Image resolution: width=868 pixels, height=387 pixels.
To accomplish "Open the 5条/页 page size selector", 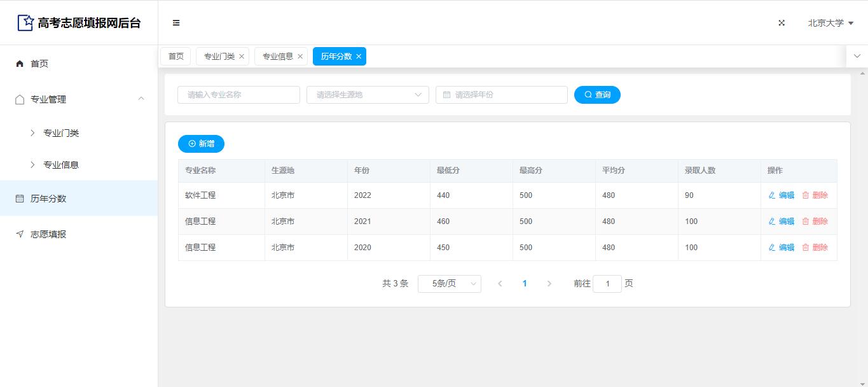I will 449,284.
